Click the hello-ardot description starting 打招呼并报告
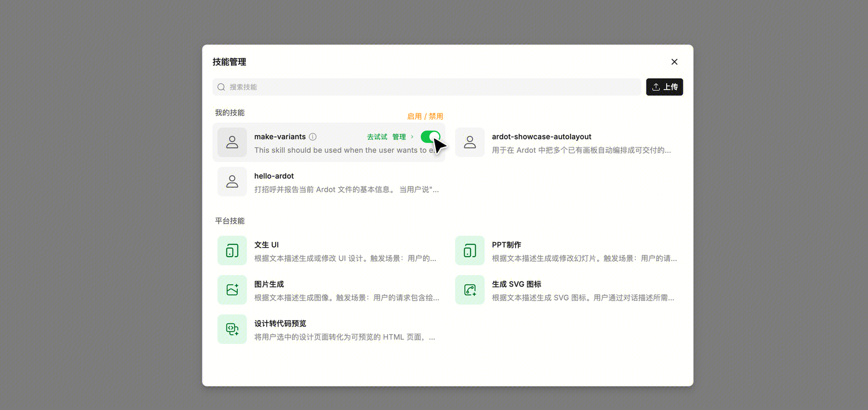Viewport: 868px width, 410px height. (347, 189)
